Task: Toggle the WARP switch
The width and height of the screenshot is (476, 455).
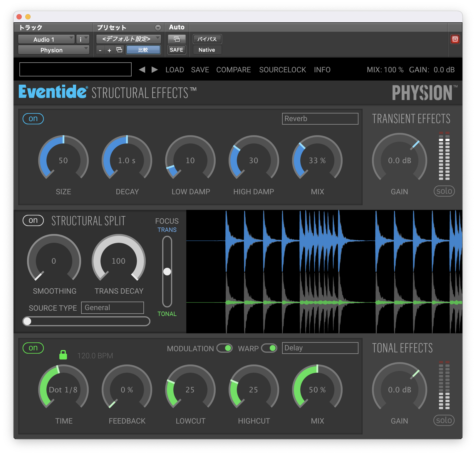Action: tap(269, 348)
